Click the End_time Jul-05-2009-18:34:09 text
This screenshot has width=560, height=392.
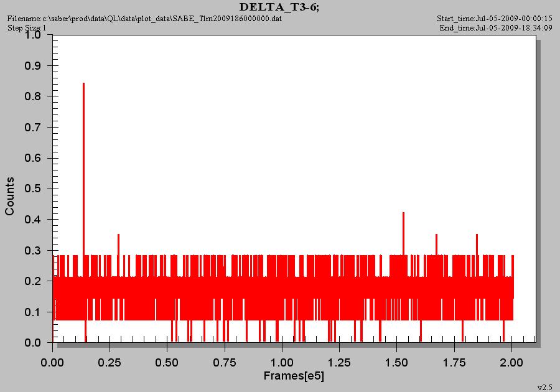pyautogui.click(x=496, y=28)
